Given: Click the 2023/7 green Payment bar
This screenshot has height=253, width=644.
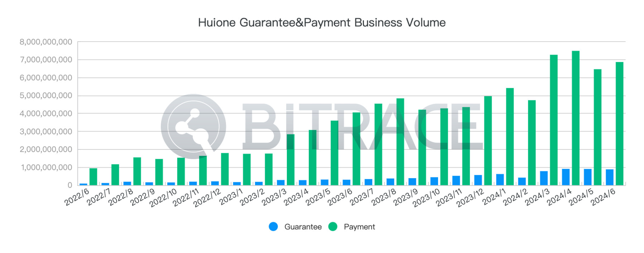Looking at the screenshot, I should 378,144.
